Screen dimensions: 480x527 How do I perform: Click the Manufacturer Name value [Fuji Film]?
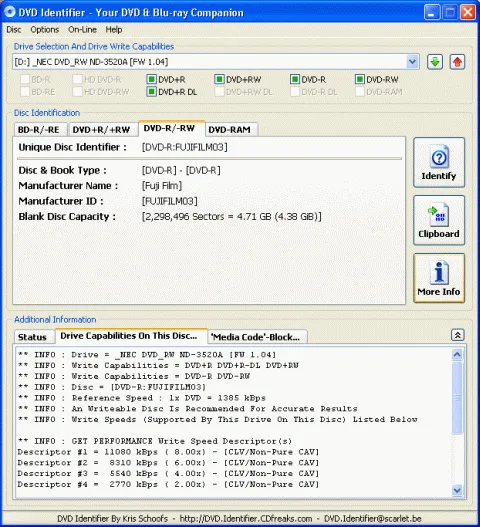[x=162, y=186]
